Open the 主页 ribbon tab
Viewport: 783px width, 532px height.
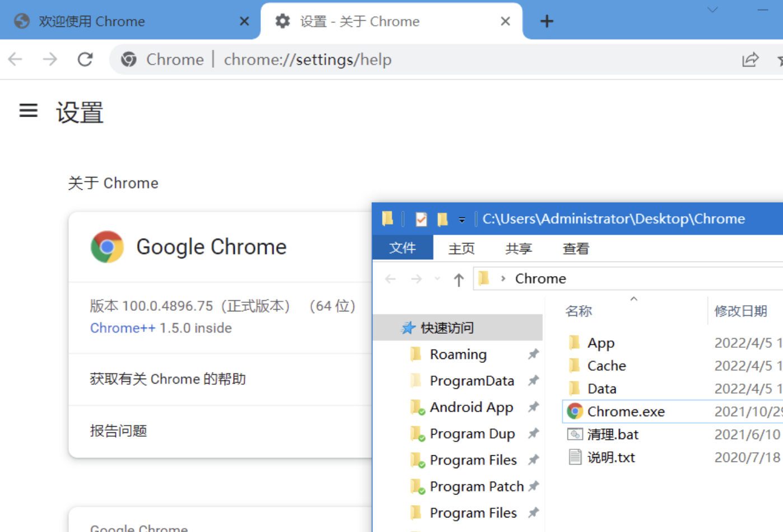point(462,248)
